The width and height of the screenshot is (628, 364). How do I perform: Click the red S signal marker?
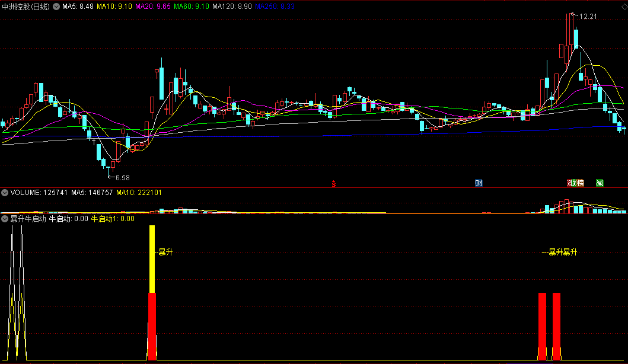334,183
